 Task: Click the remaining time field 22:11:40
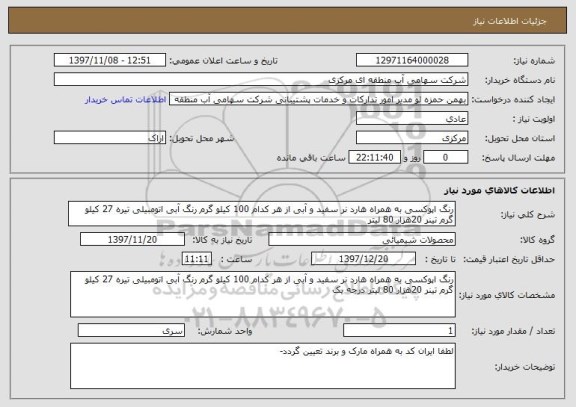(374, 158)
